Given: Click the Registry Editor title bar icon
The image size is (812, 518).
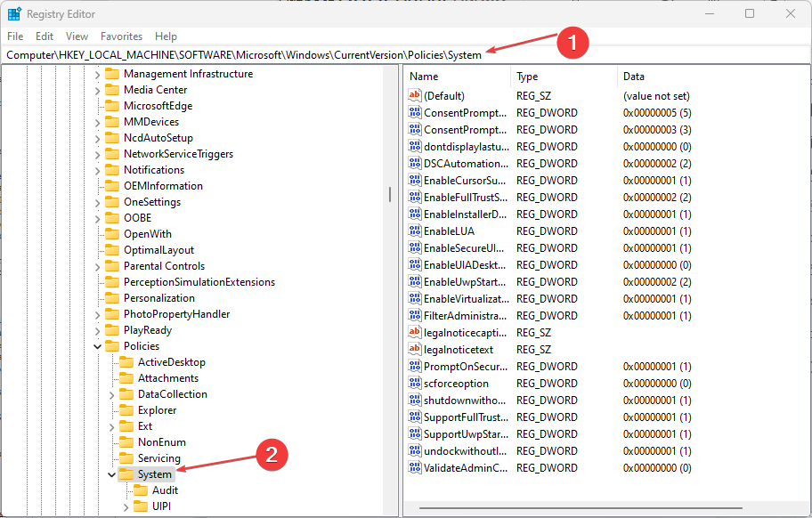Looking at the screenshot, I should click(14, 14).
